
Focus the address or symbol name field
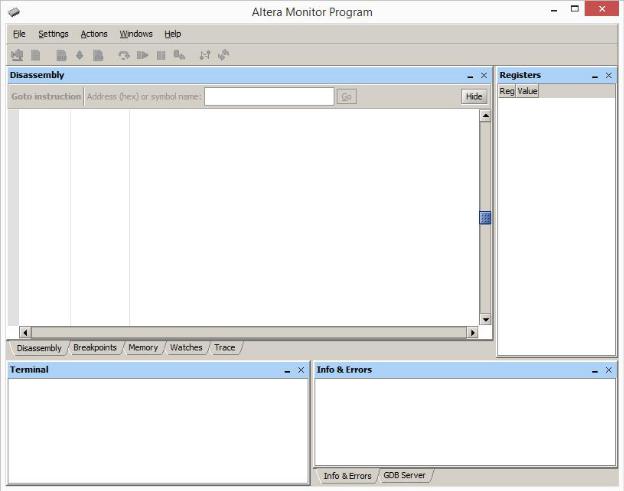pyautogui.click(x=269, y=97)
